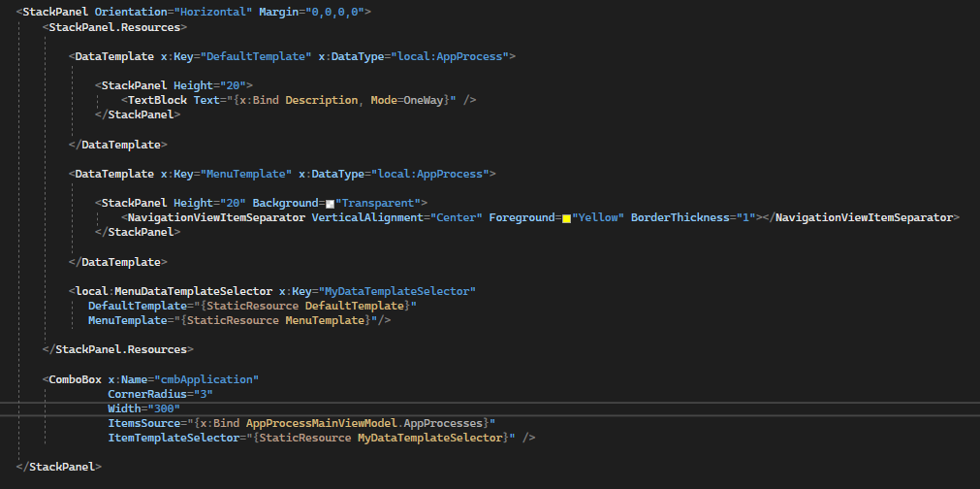Click the ItemTemplateSelector attribute line

pos(322,439)
